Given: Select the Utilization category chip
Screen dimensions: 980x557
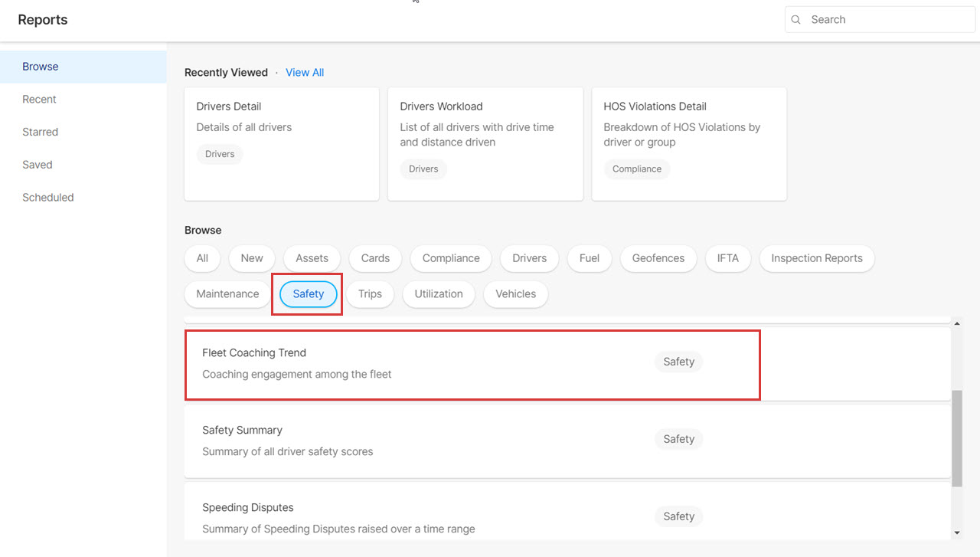Looking at the screenshot, I should click(x=439, y=294).
